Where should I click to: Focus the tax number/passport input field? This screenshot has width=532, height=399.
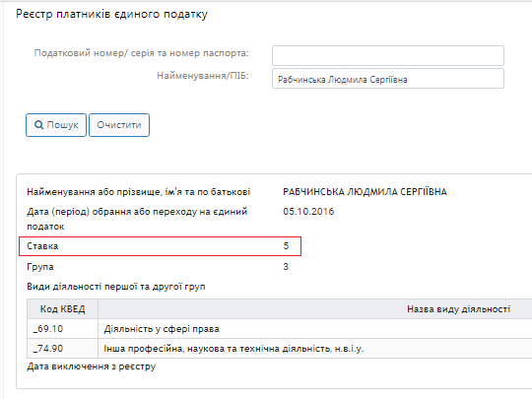(388, 55)
